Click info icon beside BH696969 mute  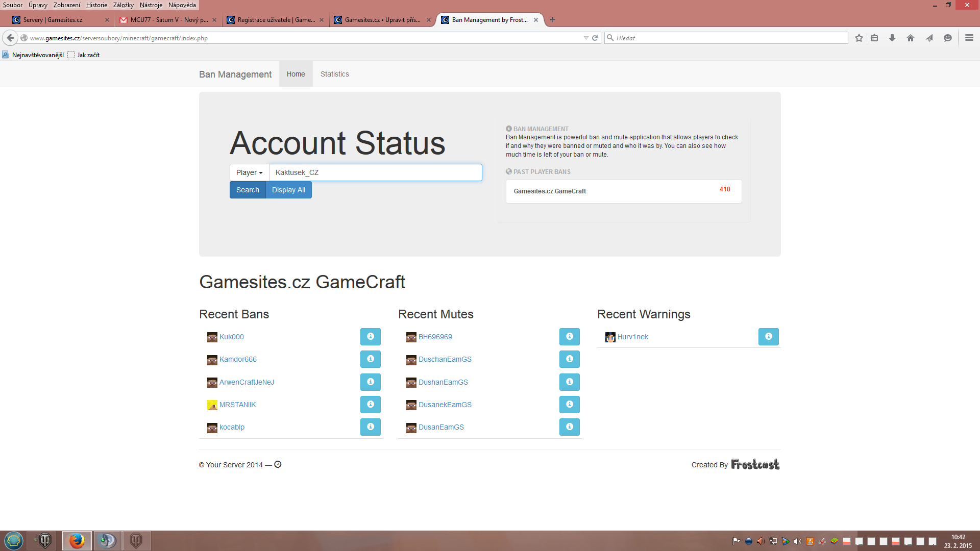tap(569, 337)
